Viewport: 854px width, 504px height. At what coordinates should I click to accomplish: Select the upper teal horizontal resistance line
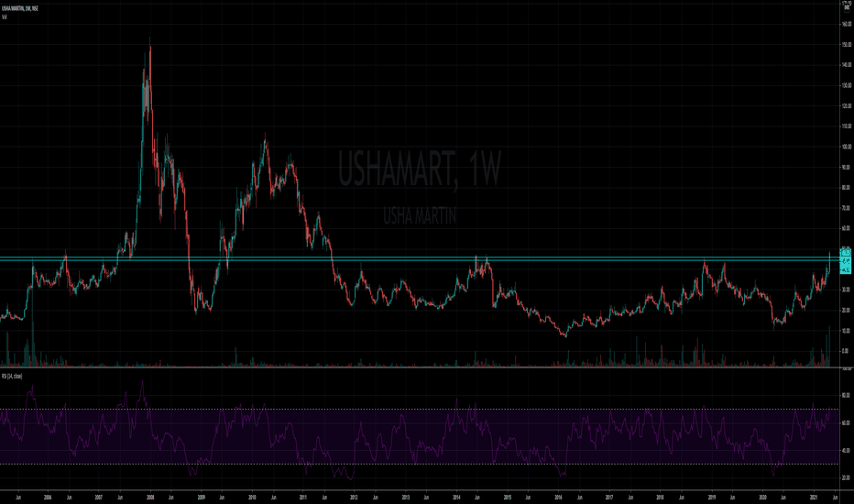[x=420, y=257]
